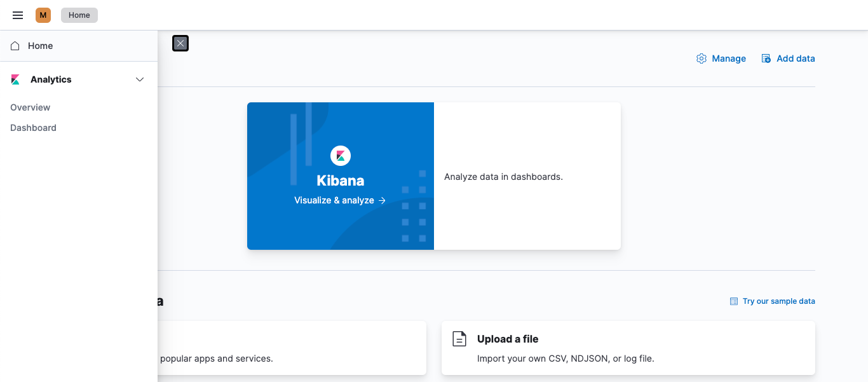Click the house icon next to Home
This screenshot has height=382, width=868.
coord(15,45)
